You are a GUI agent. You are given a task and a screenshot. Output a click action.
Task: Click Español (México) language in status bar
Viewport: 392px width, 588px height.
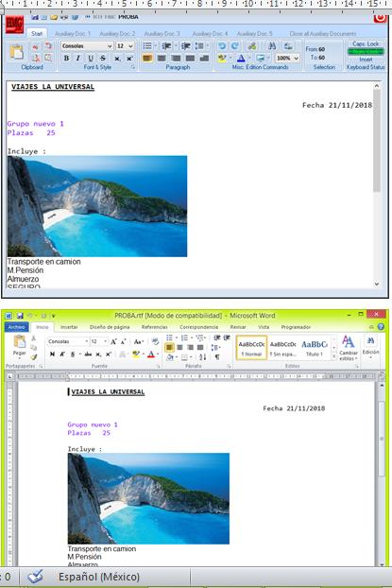point(99,577)
